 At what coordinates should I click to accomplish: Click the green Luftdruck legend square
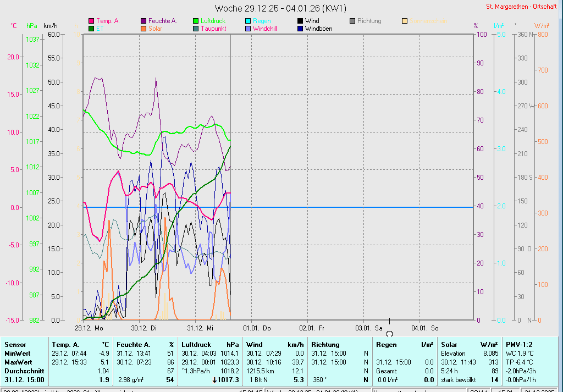click(x=196, y=21)
